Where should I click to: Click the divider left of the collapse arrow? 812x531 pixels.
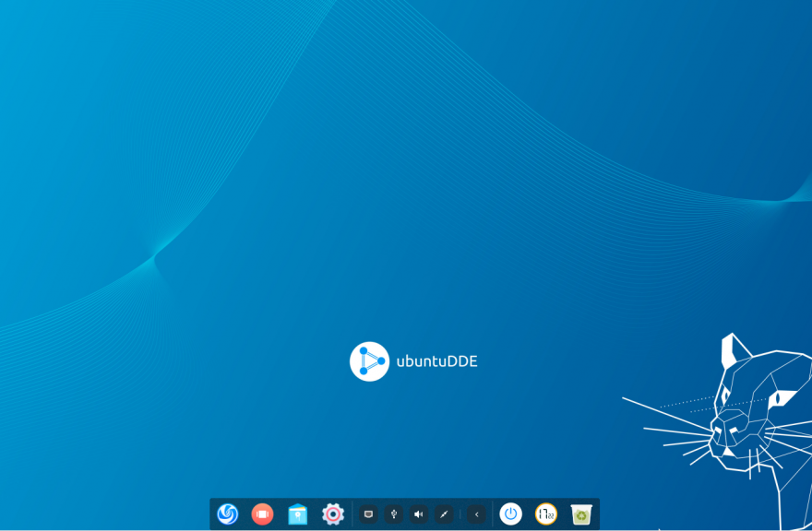(x=460, y=513)
